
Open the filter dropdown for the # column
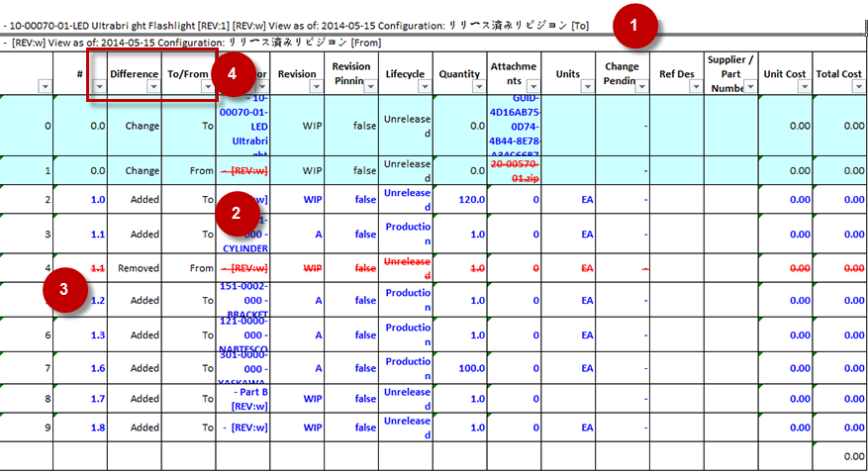(99, 86)
